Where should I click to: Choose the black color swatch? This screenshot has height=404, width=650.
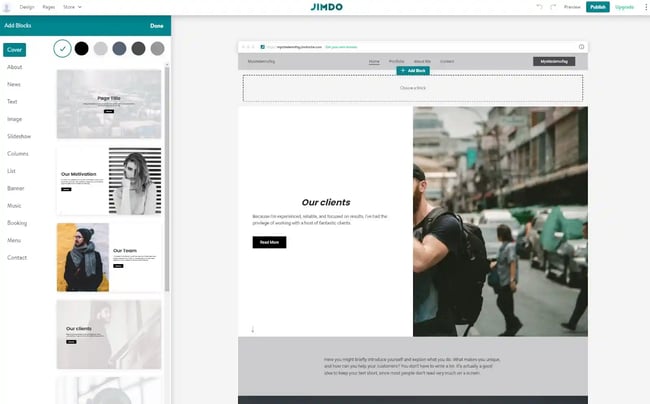coord(81,48)
